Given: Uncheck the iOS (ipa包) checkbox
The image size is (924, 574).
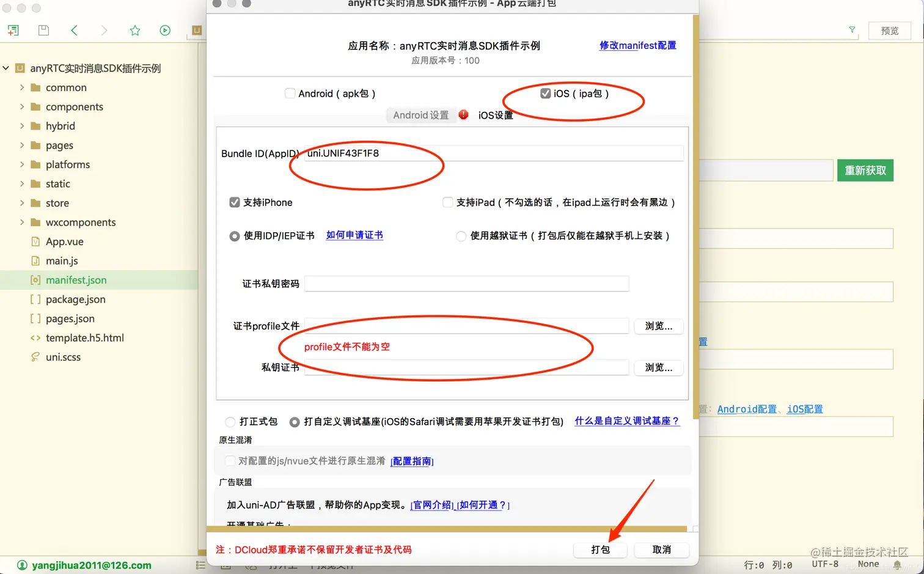Looking at the screenshot, I should pyautogui.click(x=546, y=93).
